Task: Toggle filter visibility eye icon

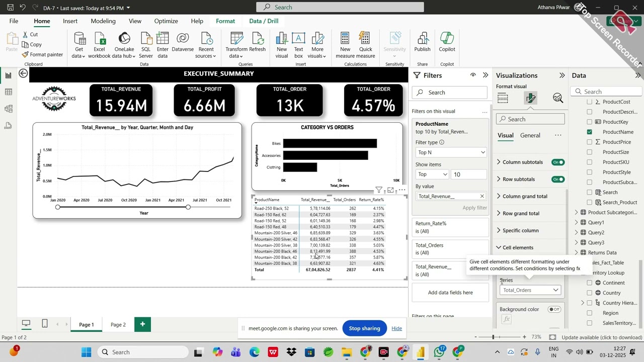Action: [473, 75]
